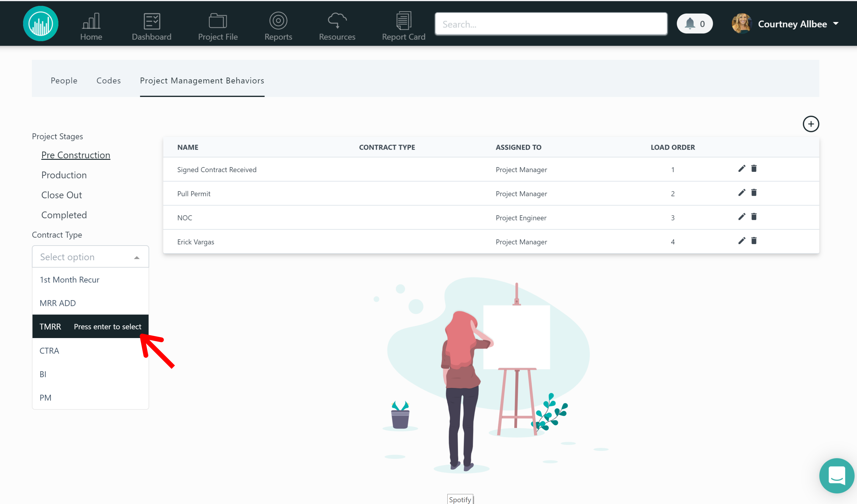Open the Resources cloud icon
Screen dimensions: 857x504
pyautogui.click(x=337, y=20)
